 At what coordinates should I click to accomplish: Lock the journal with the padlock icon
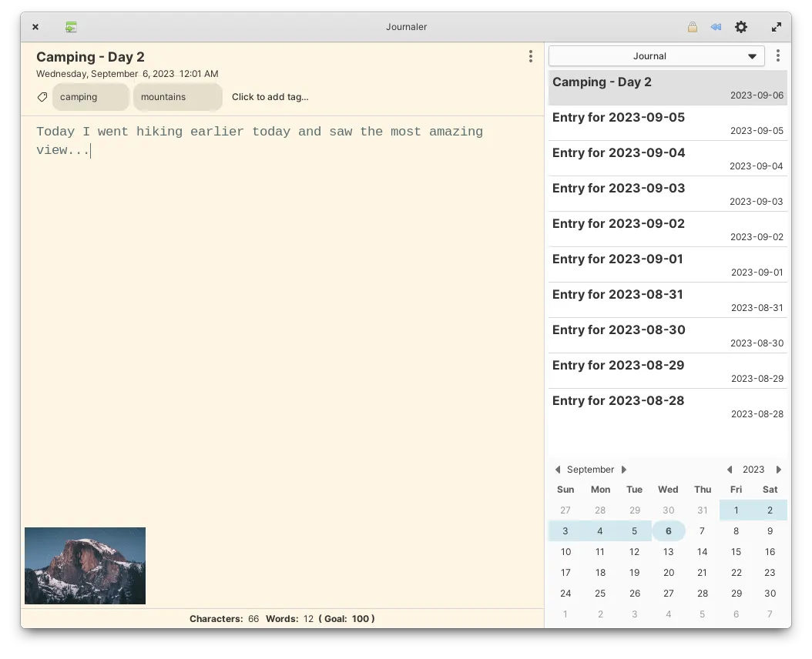coord(692,26)
